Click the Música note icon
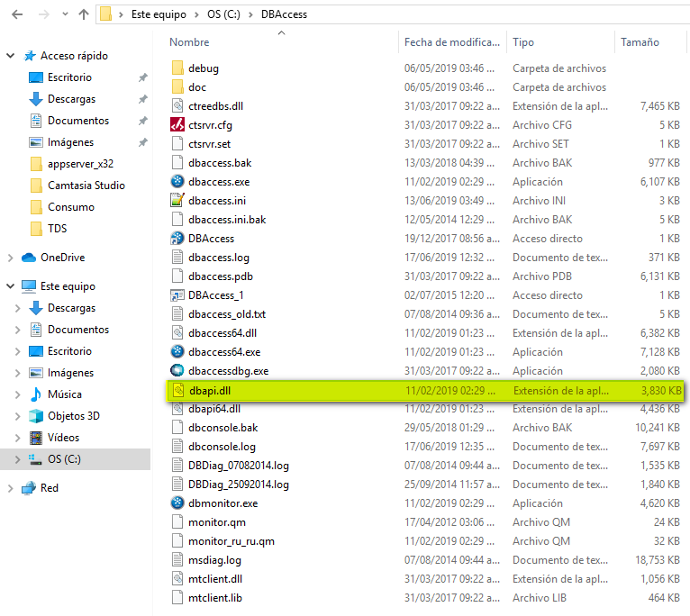This screenshot has height=616, width=690. 36,394
